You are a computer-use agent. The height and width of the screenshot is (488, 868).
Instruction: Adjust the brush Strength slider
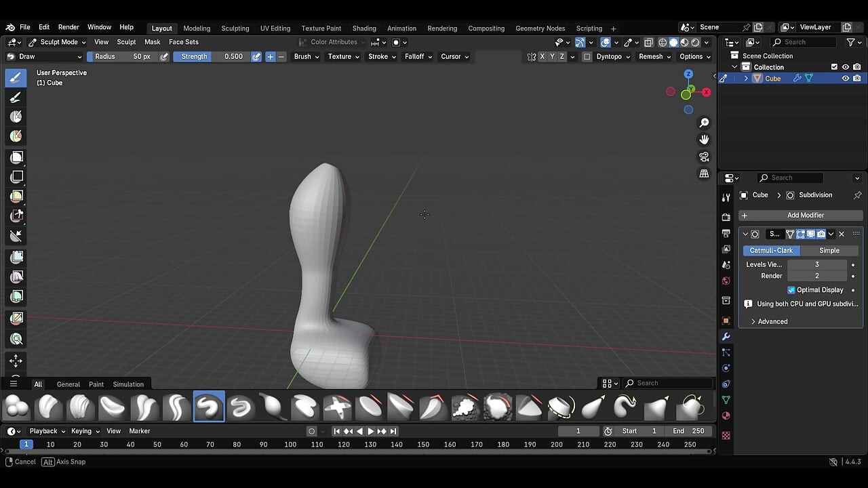212,57
